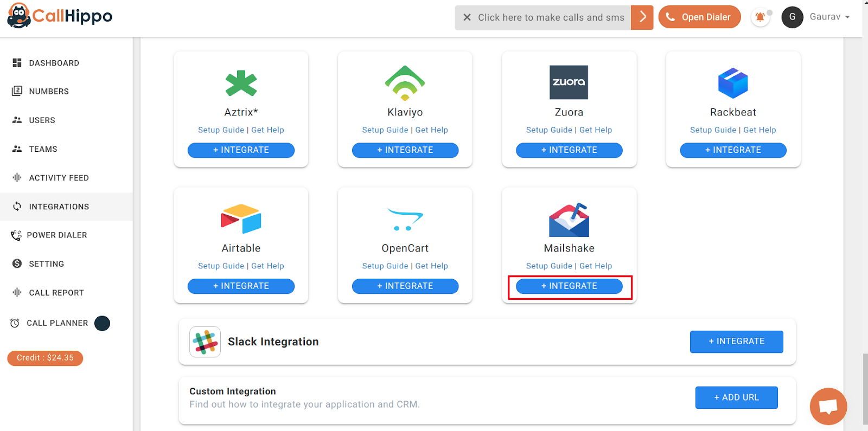Click the Airtable logo

241,219
